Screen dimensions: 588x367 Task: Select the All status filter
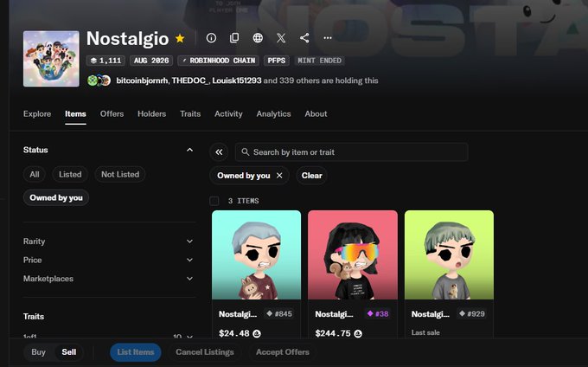(35, 175)
